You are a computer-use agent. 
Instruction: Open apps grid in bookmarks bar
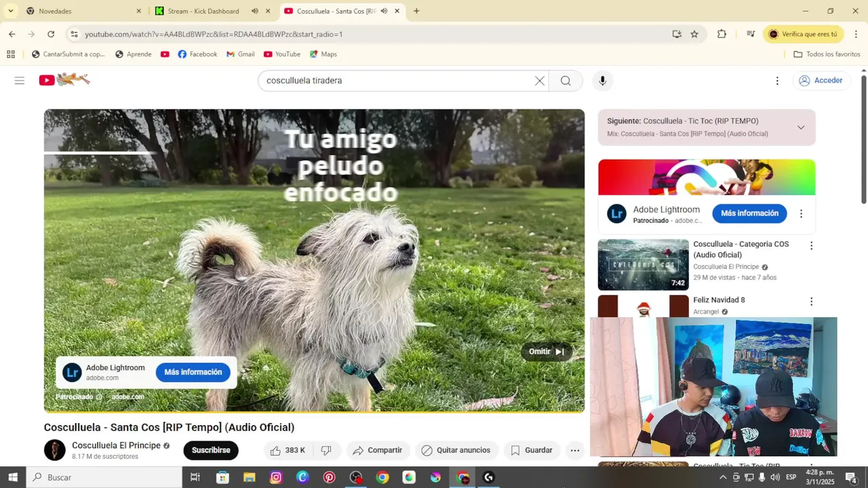pyautogui.click(x=11, y=54)
